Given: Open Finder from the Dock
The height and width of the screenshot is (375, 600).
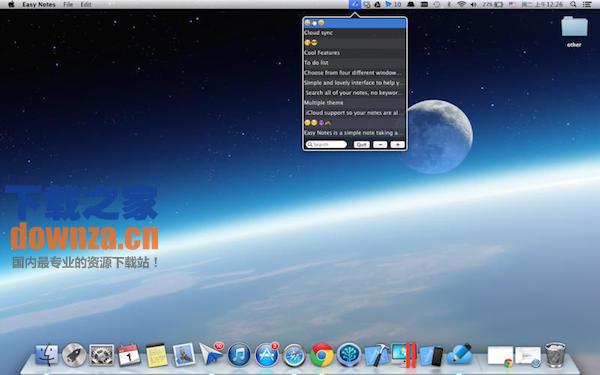Looking at the screenshot, I should [47, 355].
